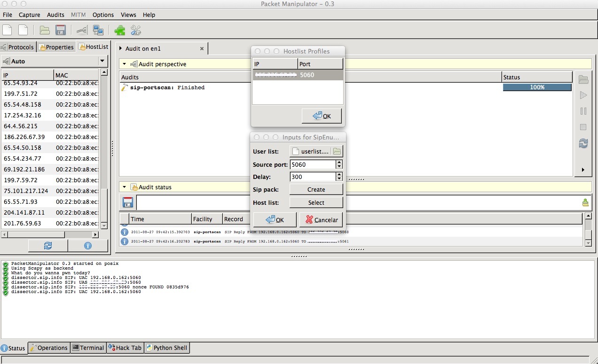Expand the arrow on the Audit on en1 tab
598x364 pixels.
(x=120, y=48)
